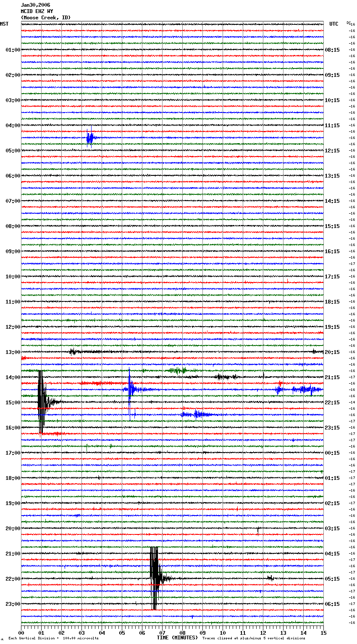Viewport: 357px width, 644px height.
Task: Click the 05 minute tick label
Action: [122, 633]
